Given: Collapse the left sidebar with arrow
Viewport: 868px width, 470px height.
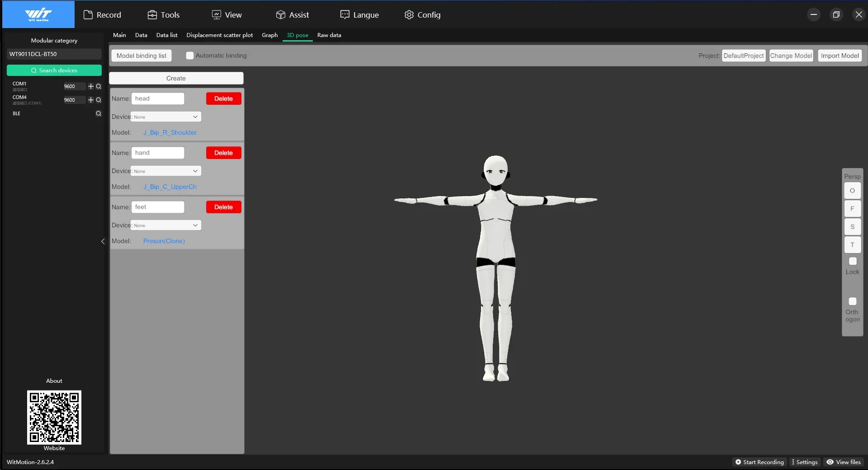Looking at the screenshot, I should tap(103, 241).
